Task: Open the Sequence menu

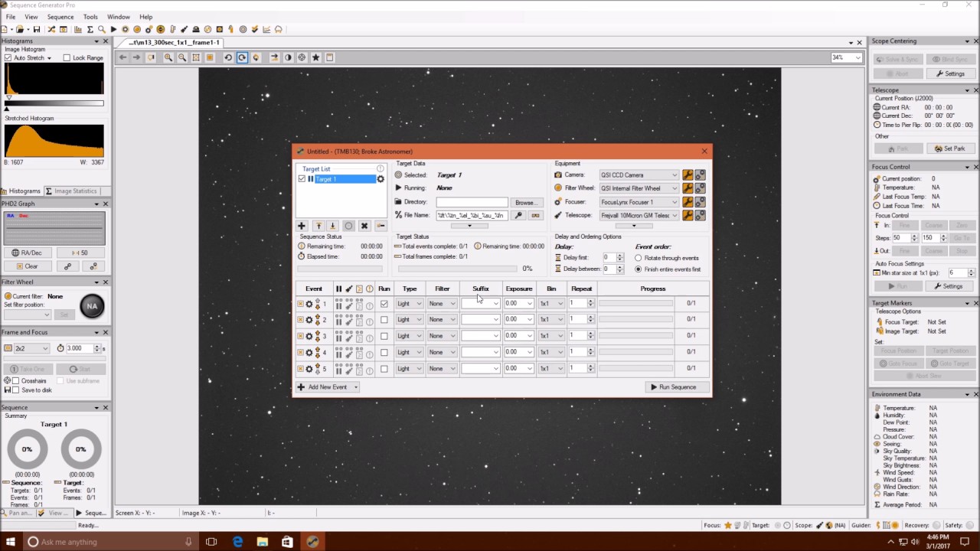Action: point(60,17)
